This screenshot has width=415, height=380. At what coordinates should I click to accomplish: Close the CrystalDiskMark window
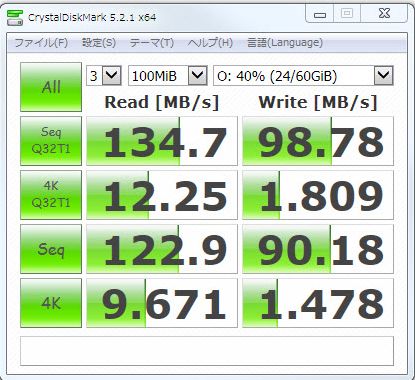pyautogui.click(x=384, y=14)
